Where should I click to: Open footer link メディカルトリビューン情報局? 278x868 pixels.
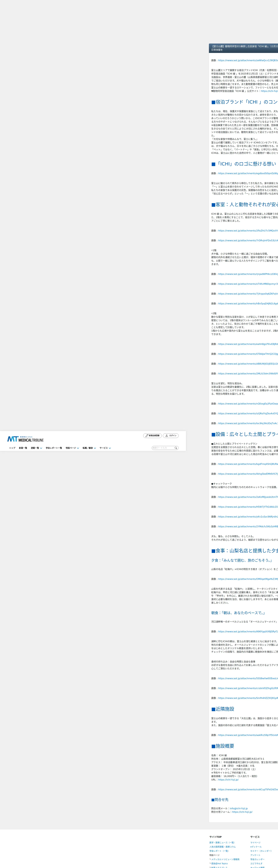(x=225, y=859)
